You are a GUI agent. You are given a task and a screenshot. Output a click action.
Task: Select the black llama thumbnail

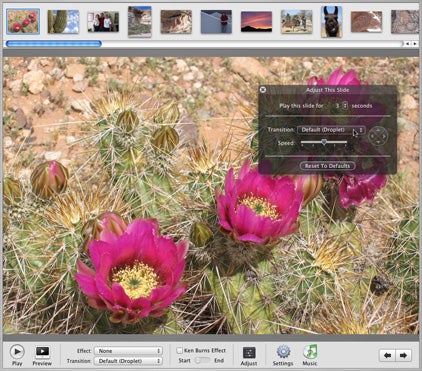point(331,21)
